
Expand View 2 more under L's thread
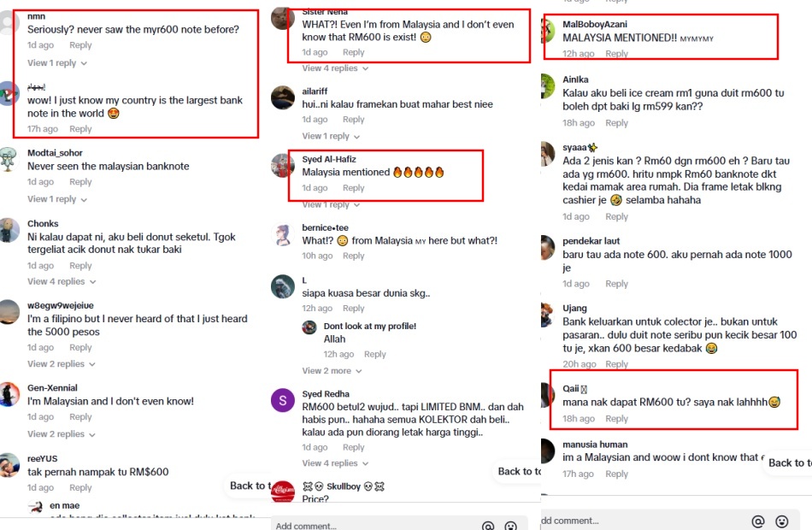click(332, 371)
